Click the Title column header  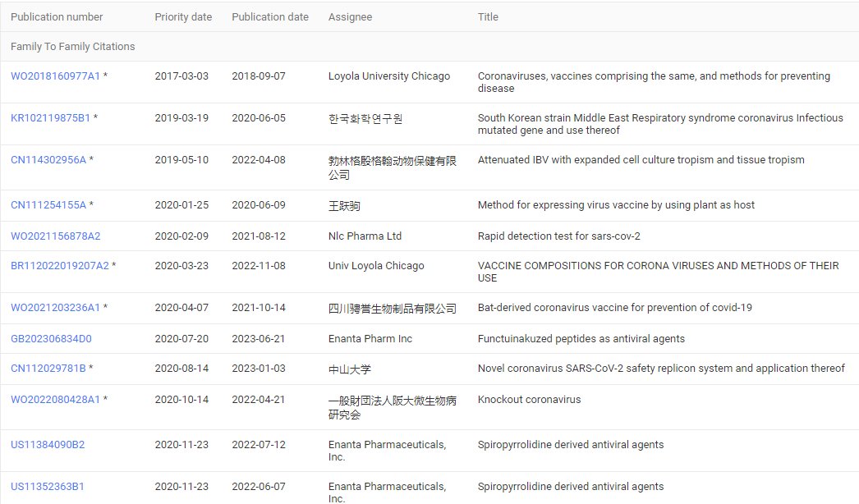click(x=488, y=17)
